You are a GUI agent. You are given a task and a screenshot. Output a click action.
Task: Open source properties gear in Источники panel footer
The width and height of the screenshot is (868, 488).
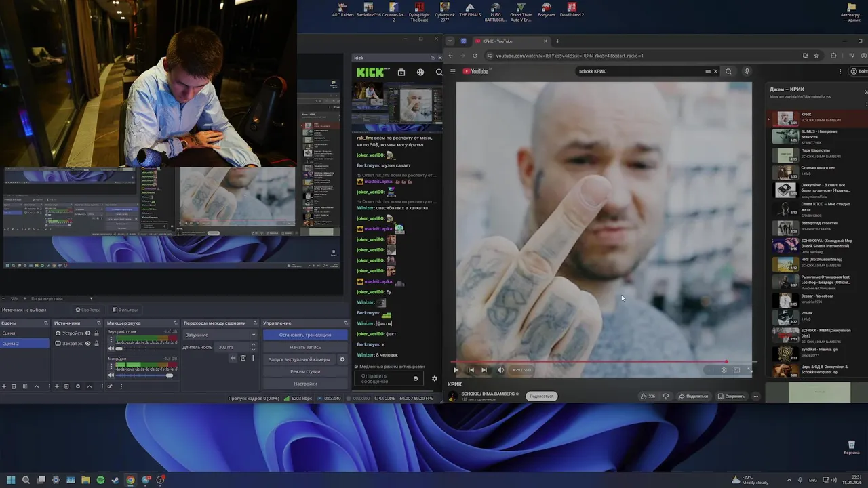(x=77, y=386)
